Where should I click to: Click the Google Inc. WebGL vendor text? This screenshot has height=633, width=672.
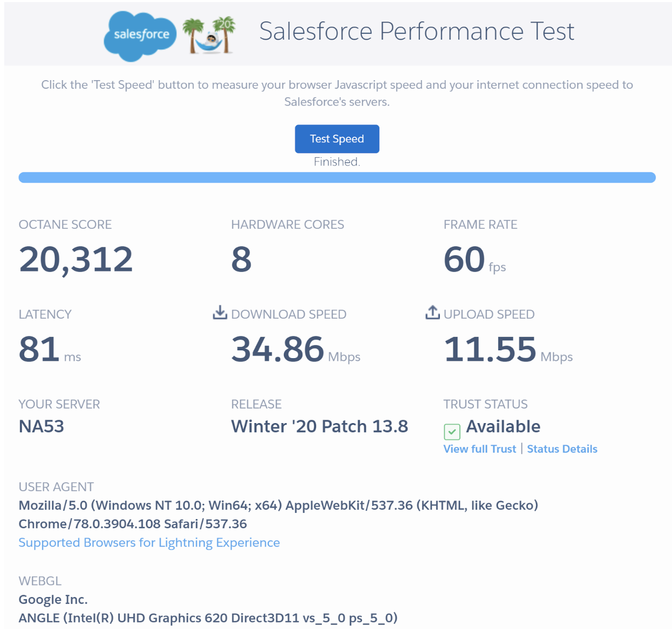click(x=53, y=599)
